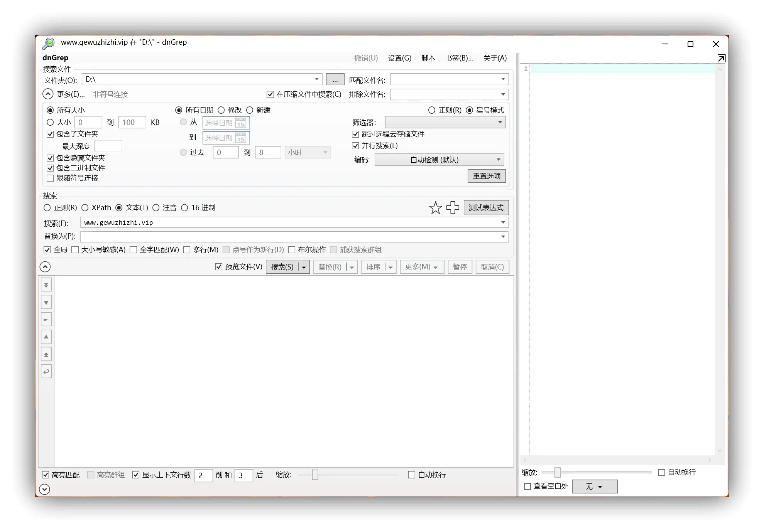The image size is (764, 532).
Task: Select the 'Modified' date radio button
Action: (x=221, y=110)
